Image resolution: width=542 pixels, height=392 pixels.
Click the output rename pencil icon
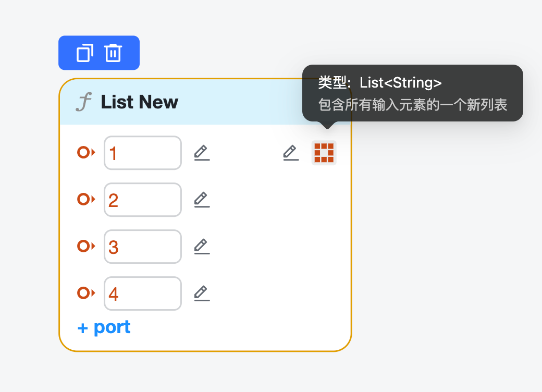coord(290,153)
